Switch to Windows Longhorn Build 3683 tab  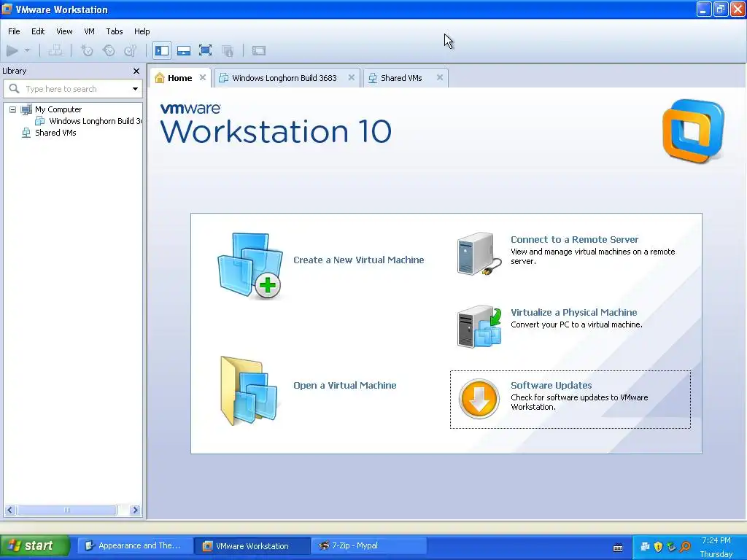coord(284,78)
